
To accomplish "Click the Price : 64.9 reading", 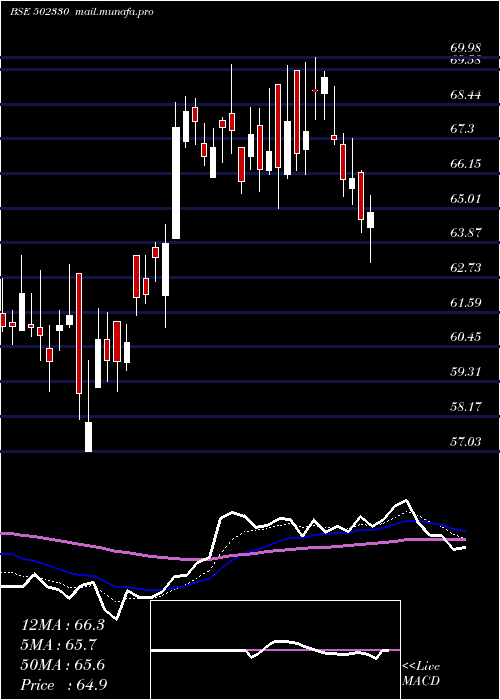I will 63,685.
